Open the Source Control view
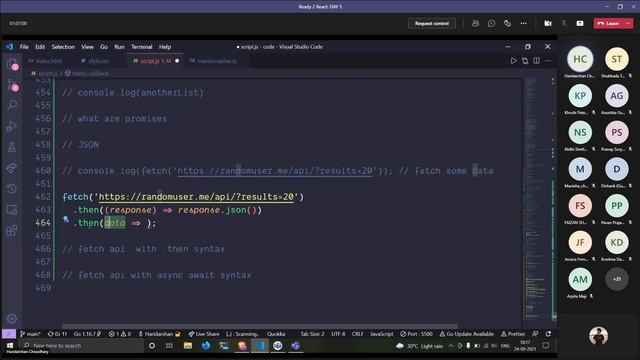This screenshot has width=640, height=360. tap(12, 85)
